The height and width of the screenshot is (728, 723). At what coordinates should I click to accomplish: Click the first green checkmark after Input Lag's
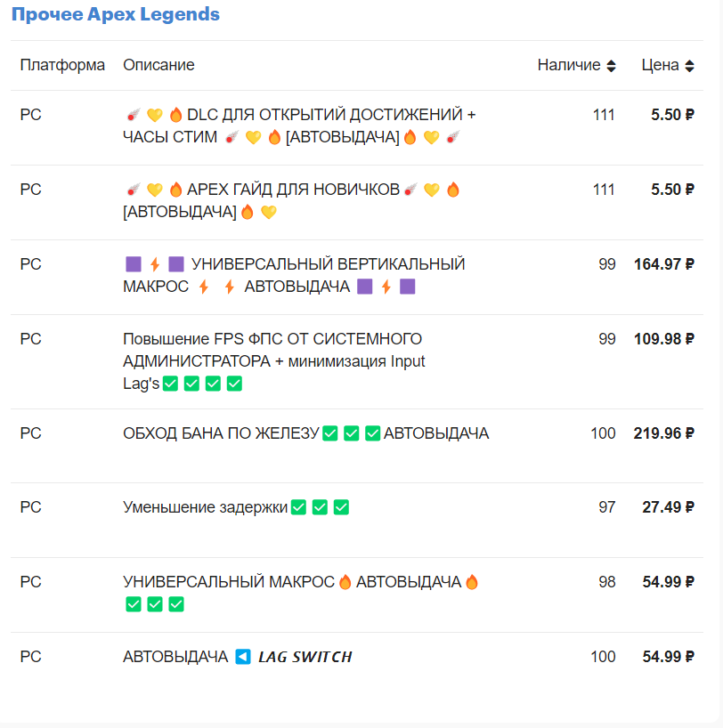pos(170,384)
